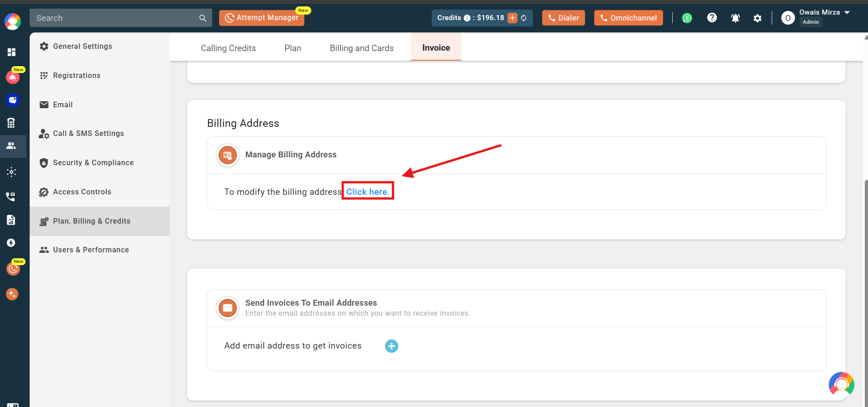Click the Manage Billing Address orange icon
868x407 pixels.
[x=228, y=156]
